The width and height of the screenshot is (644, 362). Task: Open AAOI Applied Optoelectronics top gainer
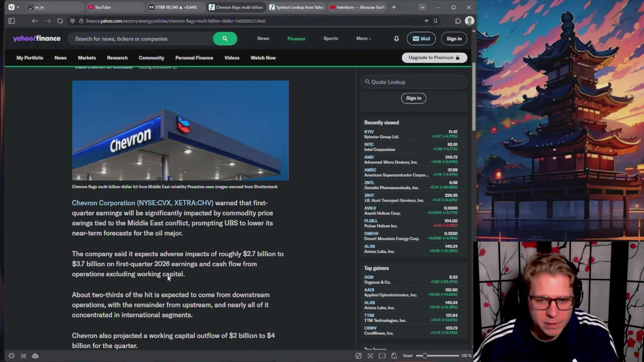(x=411, y=293)
